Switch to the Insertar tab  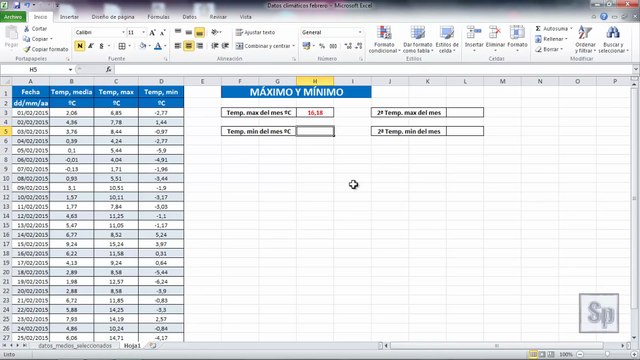point(69,17)
